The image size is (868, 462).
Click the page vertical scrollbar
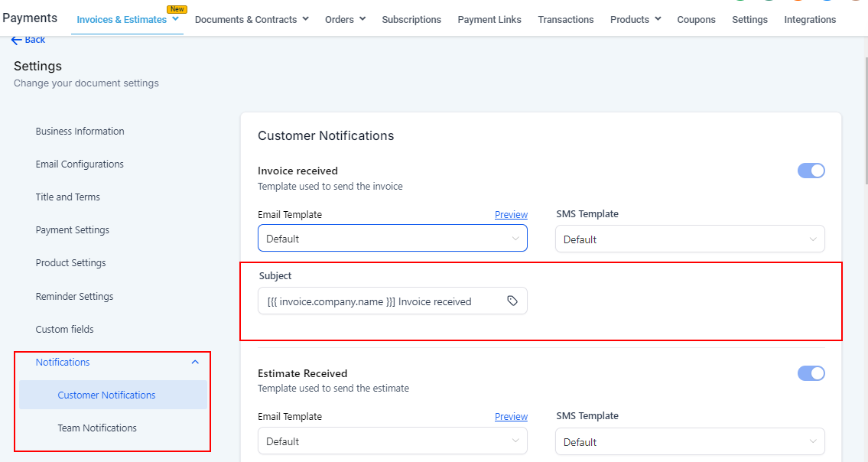pos(865,119)
